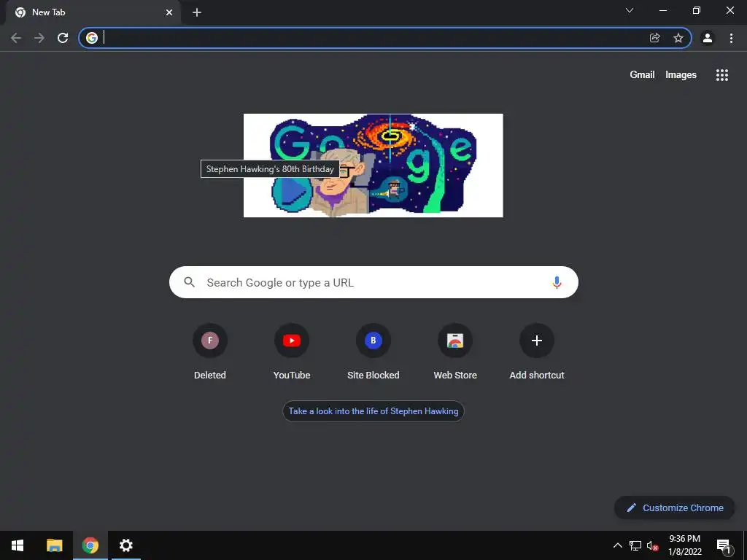Image resolution: width=747 pixels, height=560 pixels.
Task: Click the Chrome taskbar icon
Action: tap(90, 545)
